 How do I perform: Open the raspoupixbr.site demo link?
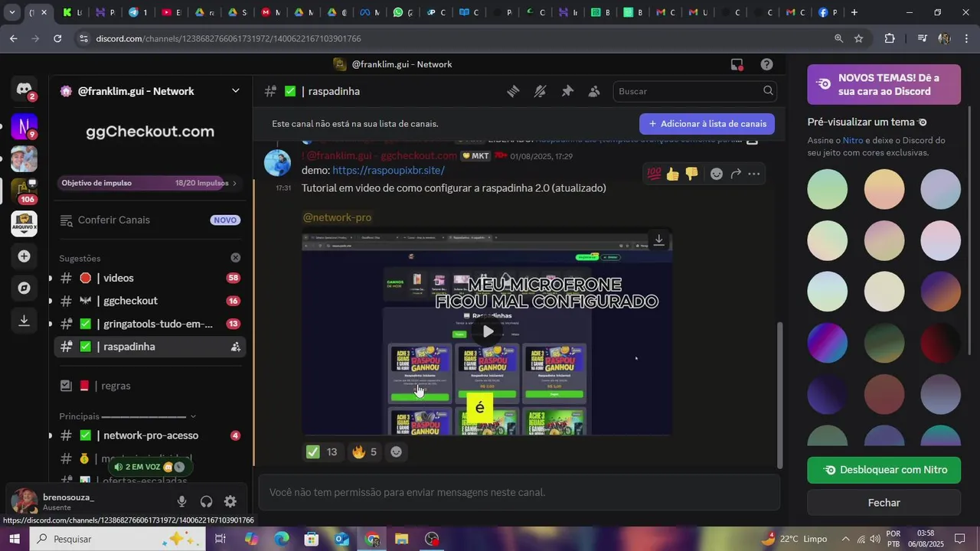click(x=388, y=170)
